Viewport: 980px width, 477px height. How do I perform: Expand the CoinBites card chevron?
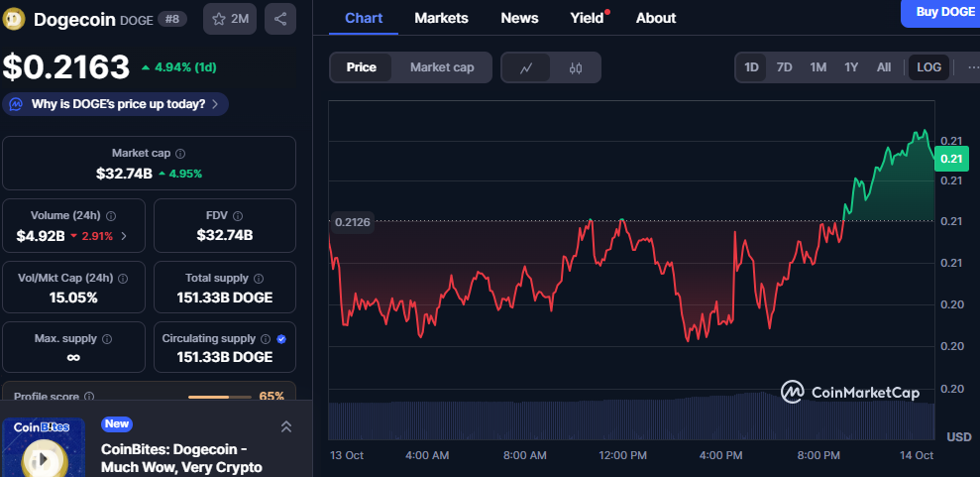point(285,426)
